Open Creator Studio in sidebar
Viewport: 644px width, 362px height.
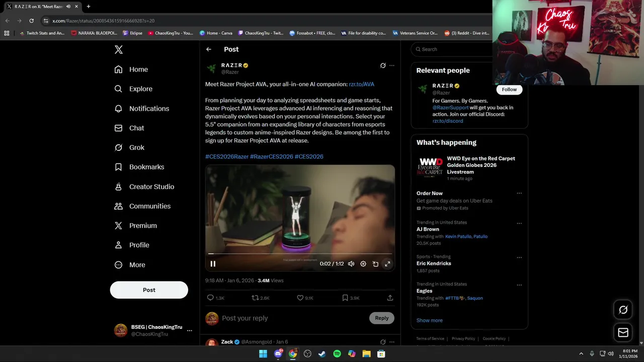[x=144, y=187]
